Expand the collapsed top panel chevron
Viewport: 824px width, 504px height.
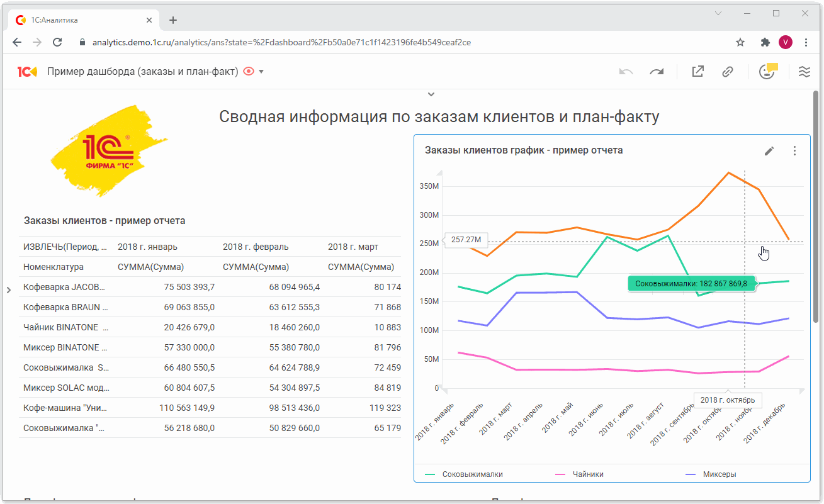pos(431,94)
